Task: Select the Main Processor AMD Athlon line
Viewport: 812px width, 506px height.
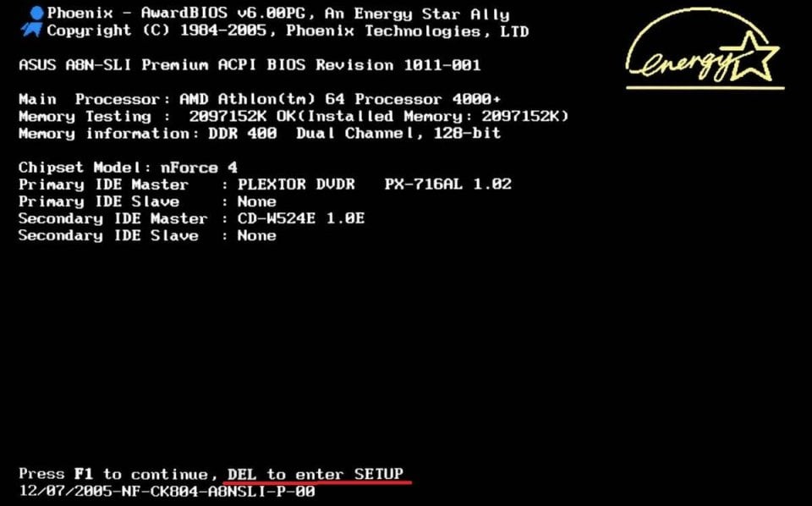Action: coord(260,99)
